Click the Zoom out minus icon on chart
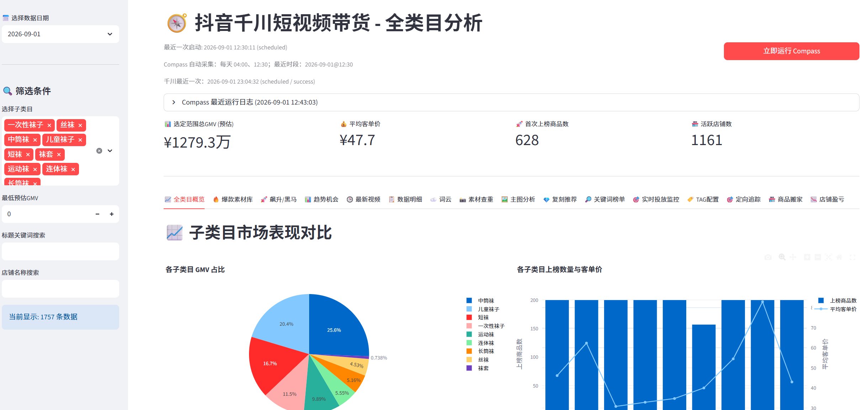868x410 pixels. (818, 257)
